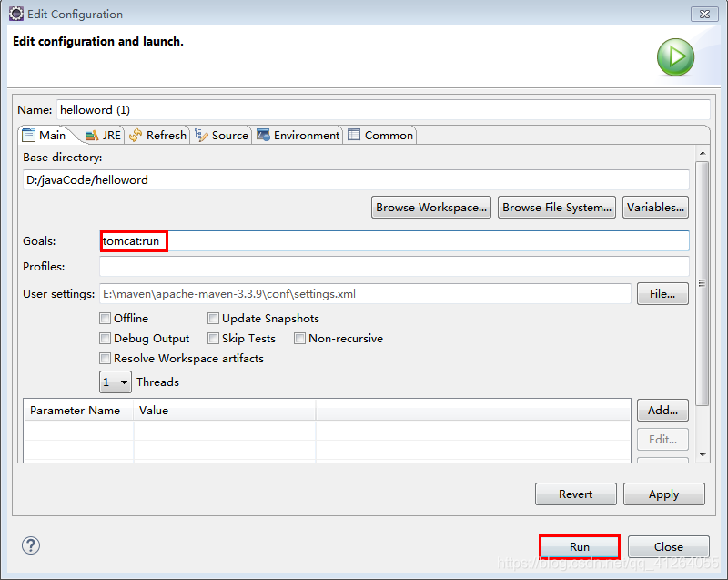This screenshot has width=728, height=580.
Task: Open the Variables dialog button
Action: tap(655, 207)
